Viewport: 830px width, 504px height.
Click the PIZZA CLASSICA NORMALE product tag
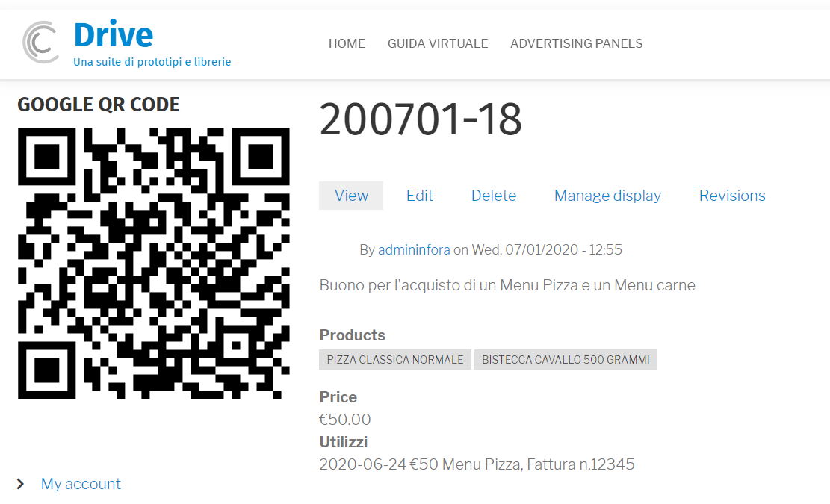click(x=395, y=360)
